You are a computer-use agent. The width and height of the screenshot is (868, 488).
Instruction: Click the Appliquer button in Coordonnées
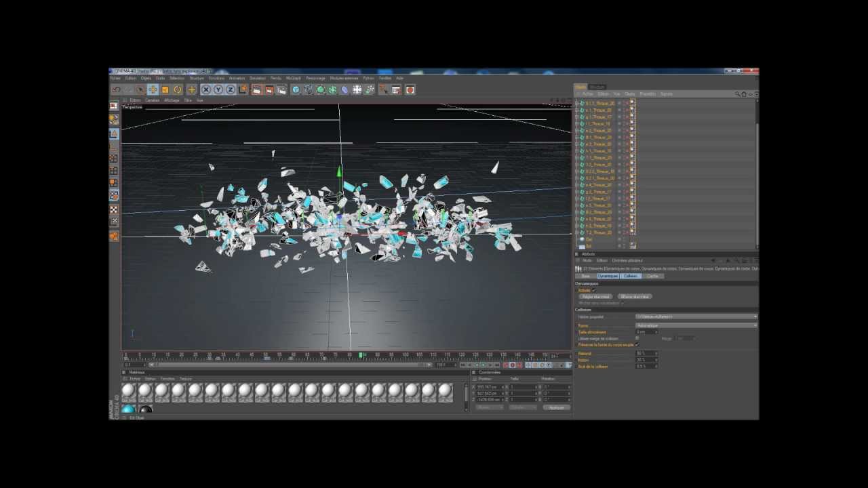tap(557, 407)
